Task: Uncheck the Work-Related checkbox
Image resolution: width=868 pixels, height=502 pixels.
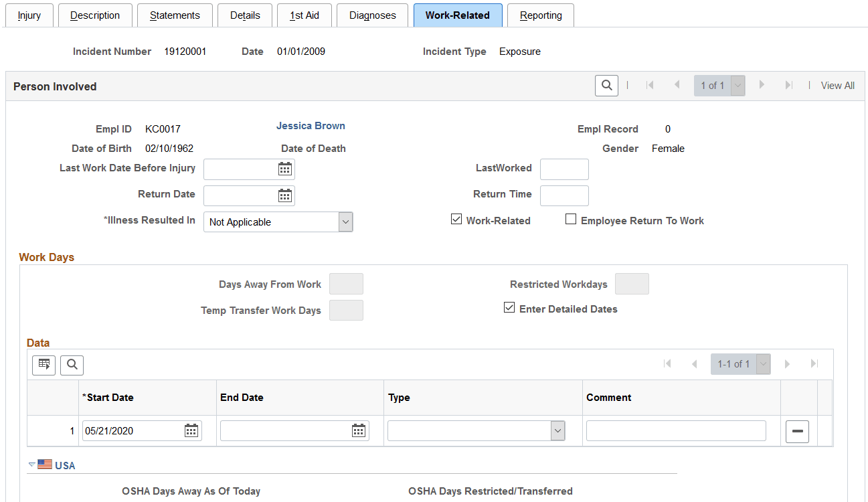Action: tap(456, 219)
